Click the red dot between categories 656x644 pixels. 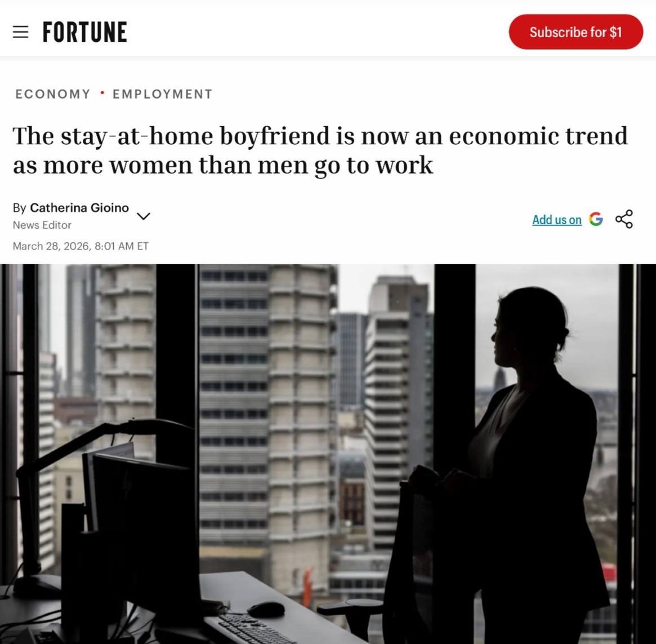102,92
